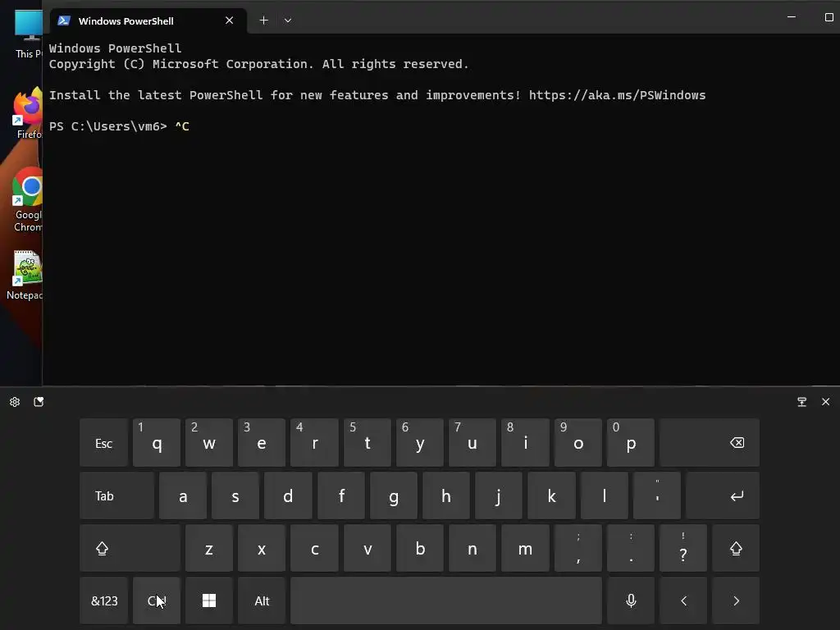The height and width of the screenshot is (630, 840).
Task: Tap the return key on keyboard
Action: pyautogui.click(x=723, y=495)
